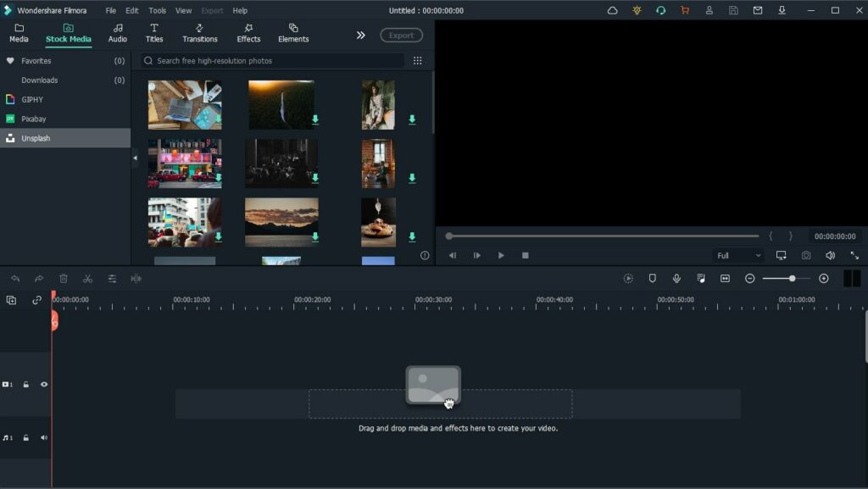Collapse the stock media panel with the side arrow
The image size is (868, 489).
point(136,158)
